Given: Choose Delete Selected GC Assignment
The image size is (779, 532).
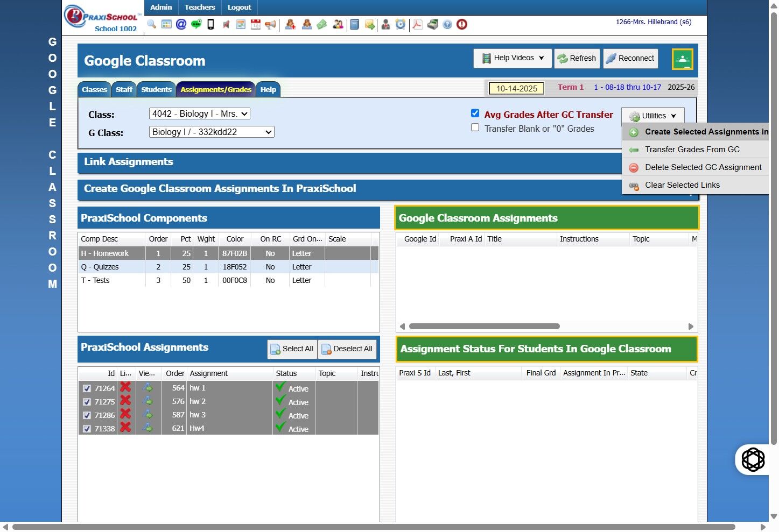Looking at the screenshot, I should coord(696,167).
